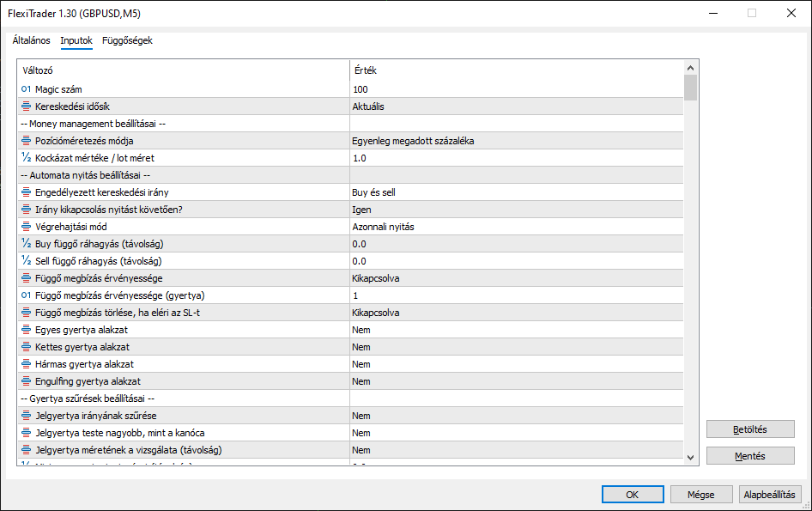Click the icon beside Jelgyertya irányának szűrése
This screenshot has width=812, height=511.
[26, 415]
